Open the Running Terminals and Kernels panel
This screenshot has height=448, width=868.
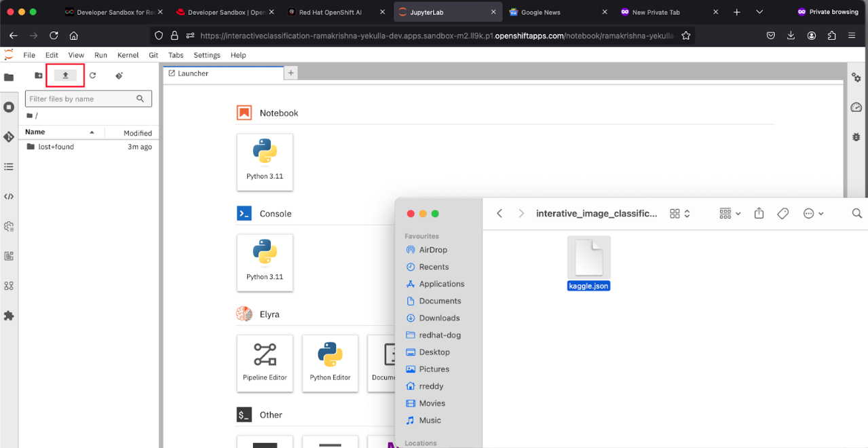point(9,107)
